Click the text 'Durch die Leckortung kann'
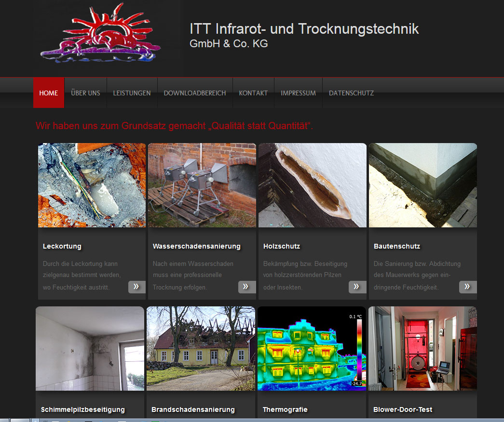 click(x=81, y=264)
